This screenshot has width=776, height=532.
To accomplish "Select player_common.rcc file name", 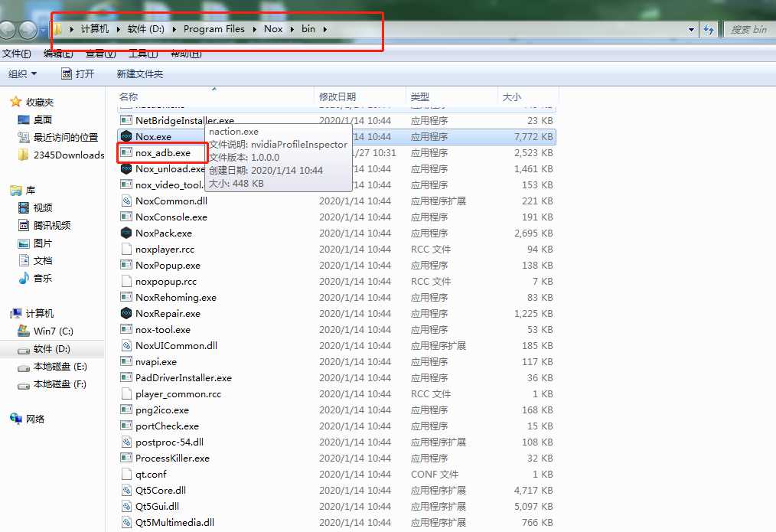I will point(178,394).
